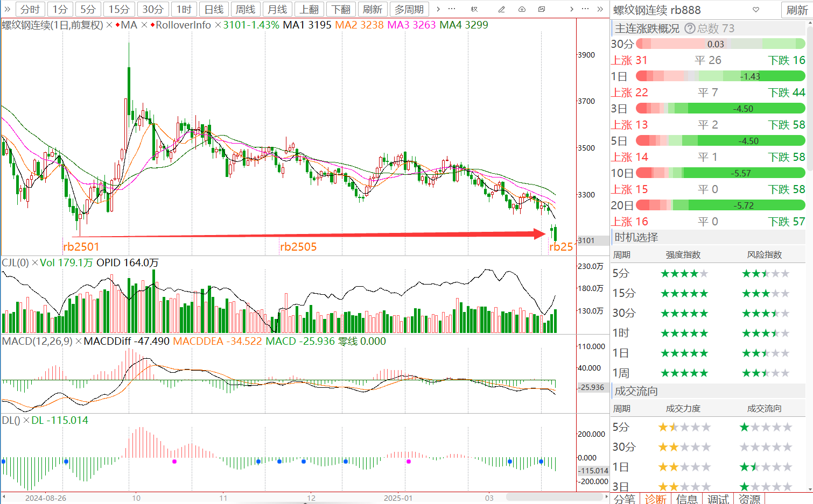Select 日线 daily chart
Image resolution: width=813 pixels, height=504 pixels.
[214, 9]
